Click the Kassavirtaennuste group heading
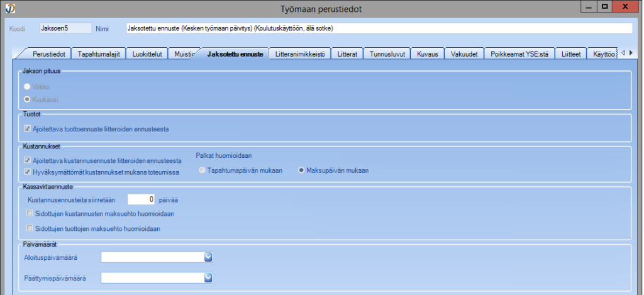The width and height of the screenshot is (644, 295). [x=48, y=187]
